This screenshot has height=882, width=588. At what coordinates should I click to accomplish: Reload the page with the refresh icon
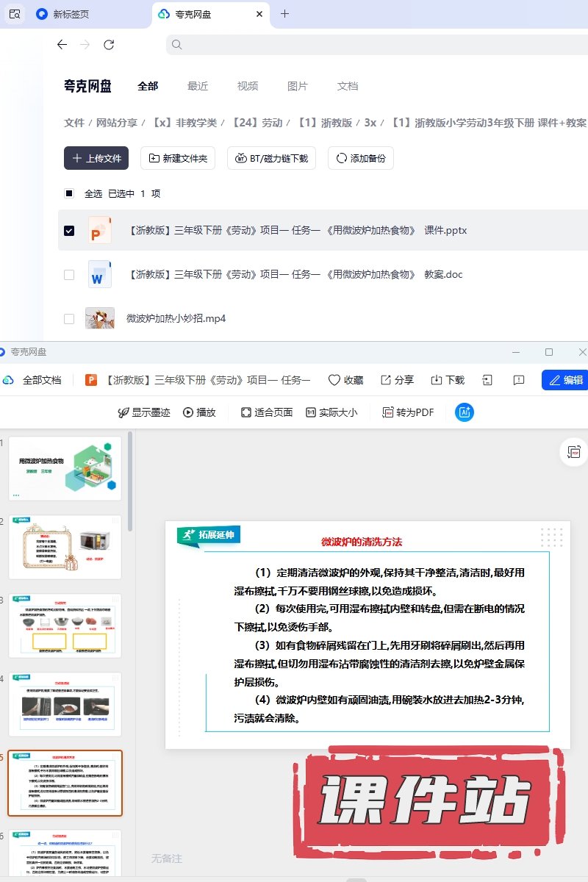coord(109,45)
